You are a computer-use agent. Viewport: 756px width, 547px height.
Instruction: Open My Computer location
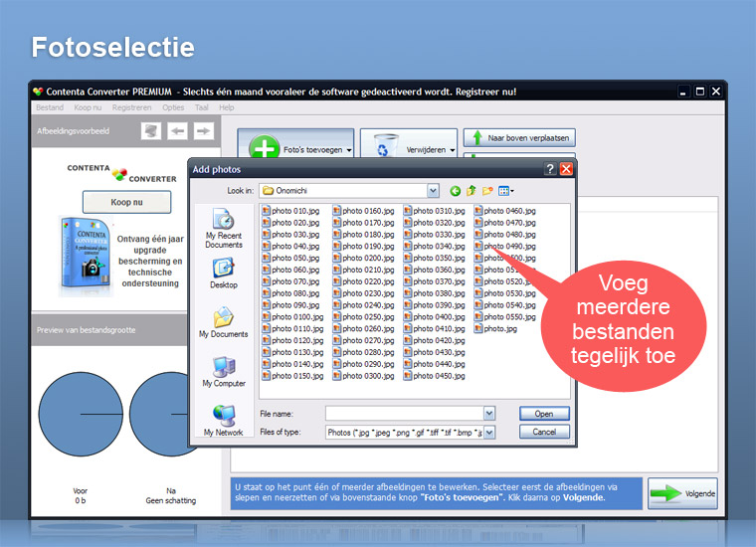point(224,372)
